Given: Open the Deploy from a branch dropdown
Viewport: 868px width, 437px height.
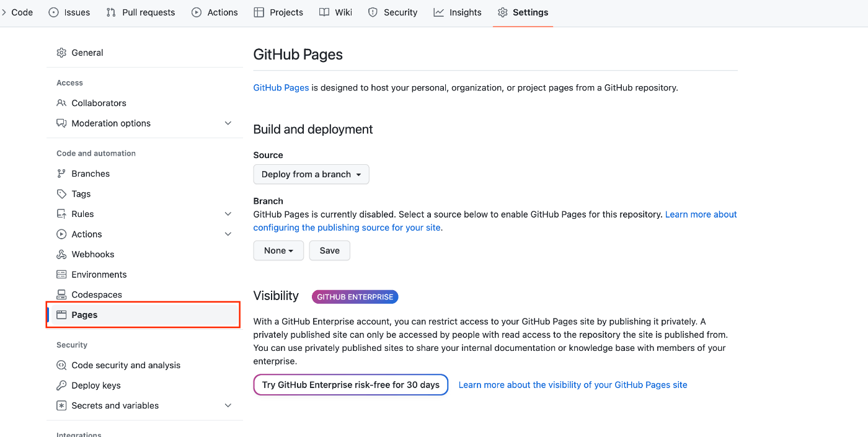Looking at the screenshot, I should (311, 174).
